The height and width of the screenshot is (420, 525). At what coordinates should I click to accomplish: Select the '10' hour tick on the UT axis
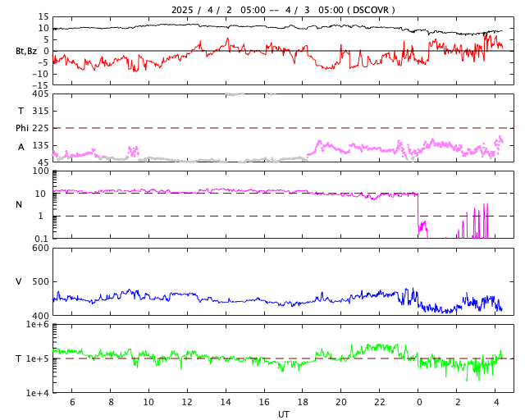[x=148, y=402]
